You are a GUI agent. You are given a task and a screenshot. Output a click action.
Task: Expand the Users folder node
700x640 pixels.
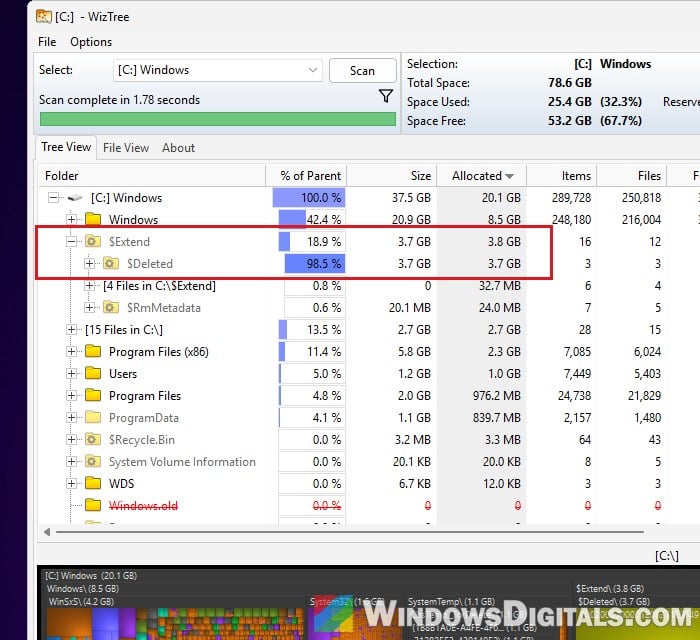coord(71,373)
